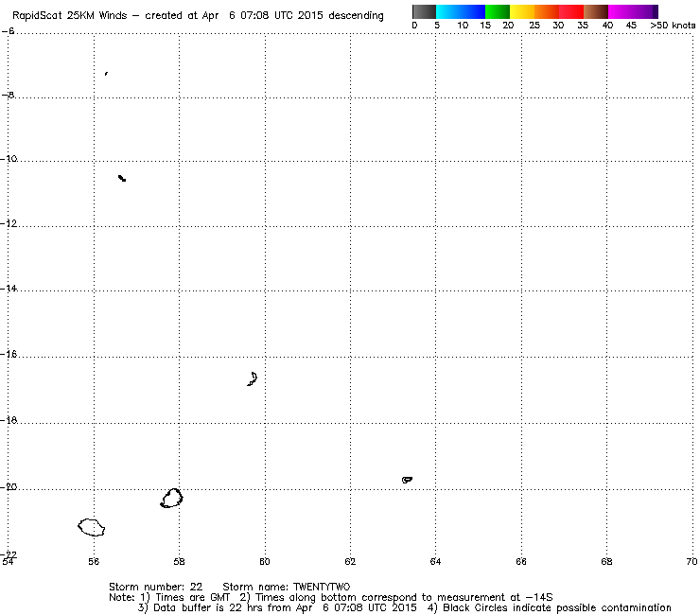700x615 pixels.
Task: Click the -16 latitude axis label
Action: (9, 354)
